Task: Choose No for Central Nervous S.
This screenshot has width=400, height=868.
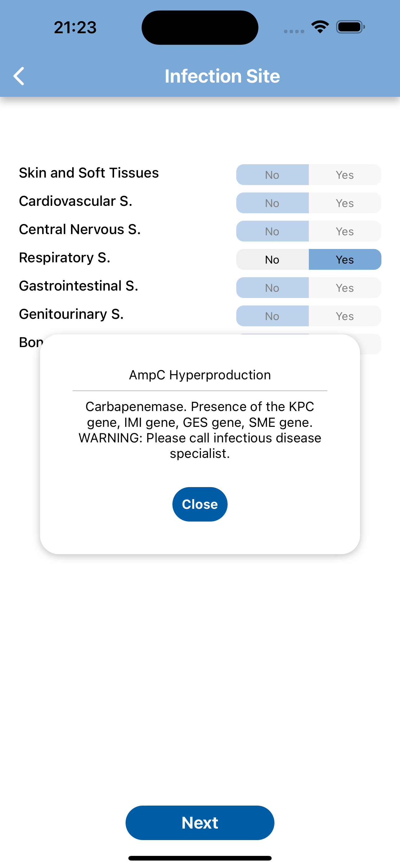Action: (x=272, y=231)
